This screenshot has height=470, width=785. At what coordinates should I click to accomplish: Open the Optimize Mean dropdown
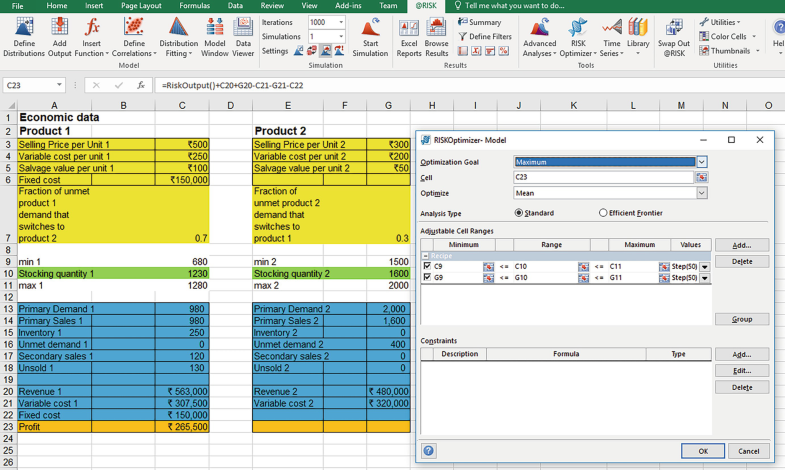pyautogui.click(x=702, y=193)
